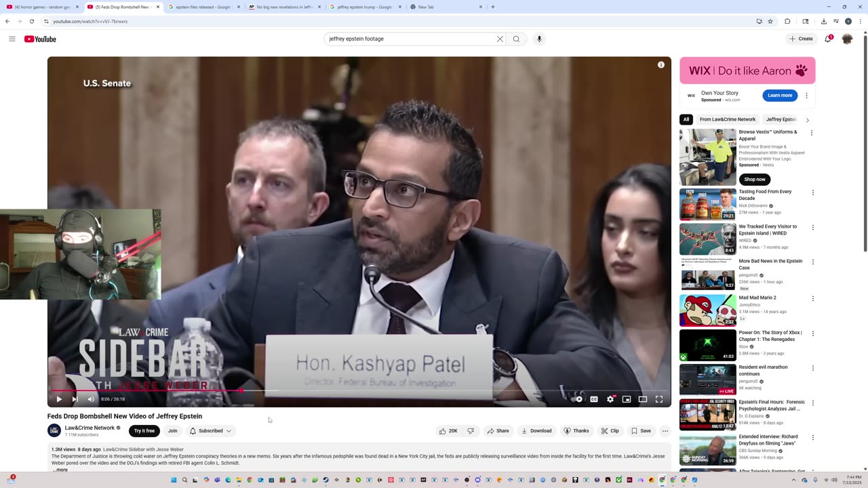
Task: Open the Law&Crime Network channel avatar
Action: click(54, 430)
